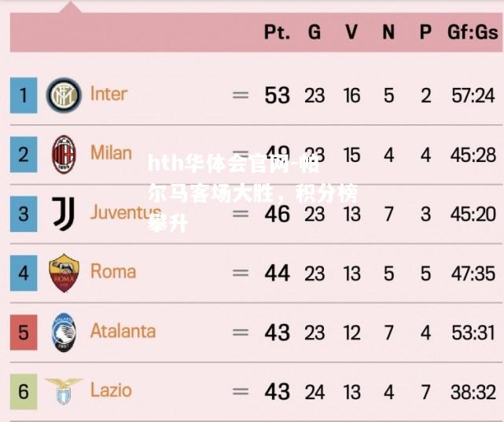This screenshot has width=504, height=422.
Task: Click the green rank 6 badge
Action: [24, 391]
